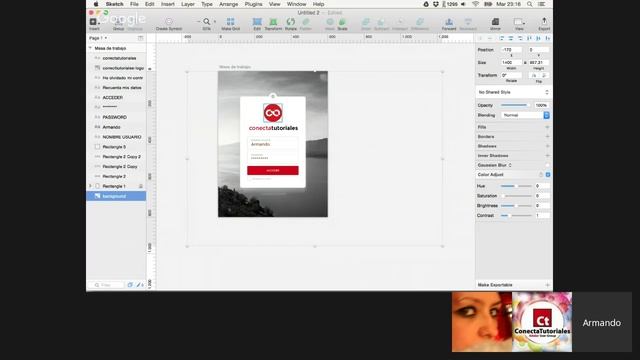Click the Flatten toolbar icon
Image resolution: width=640 pixels, height=360 pixels.
click(x=305, y=22)
